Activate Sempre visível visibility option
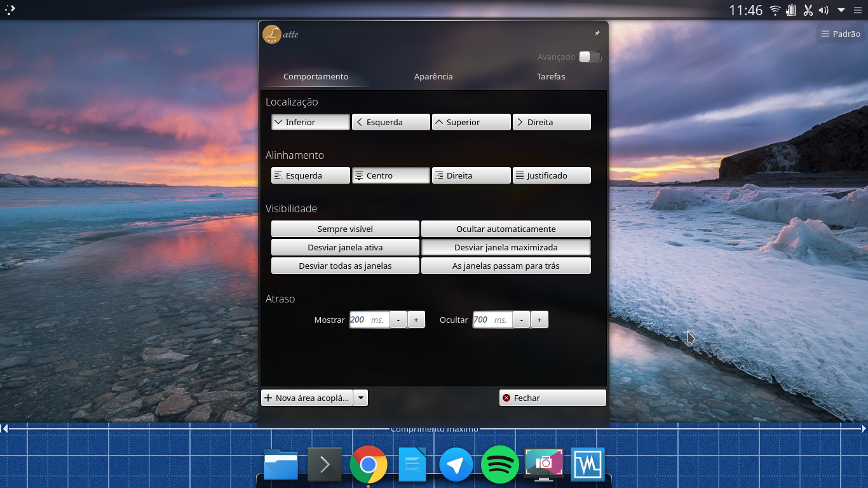Viewport: 868px width, 488px height. click(345, 229)
